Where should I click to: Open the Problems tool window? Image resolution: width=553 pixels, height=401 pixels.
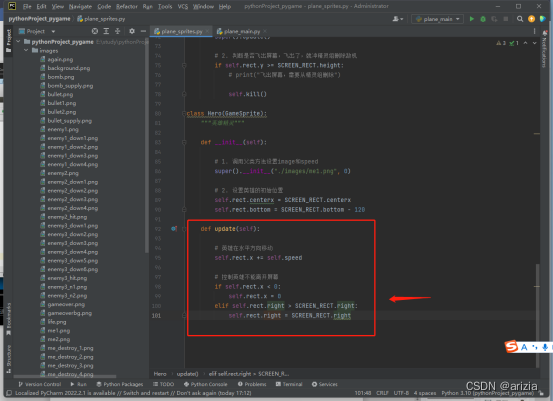pos(252,384)
